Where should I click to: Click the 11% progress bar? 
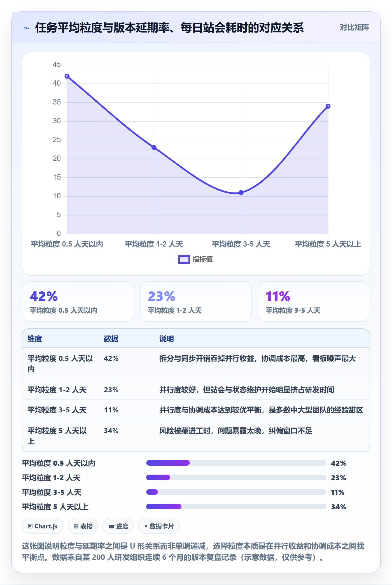(x=236, y=492)
